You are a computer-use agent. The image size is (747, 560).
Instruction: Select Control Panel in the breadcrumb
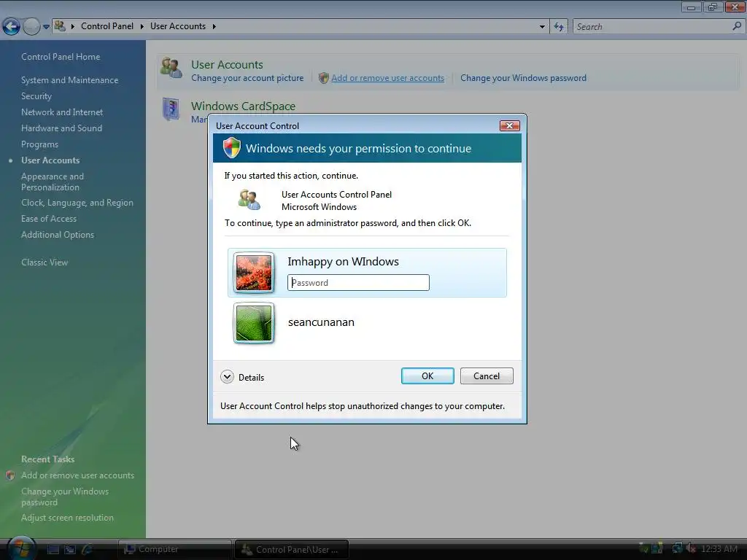pos(107,26)
